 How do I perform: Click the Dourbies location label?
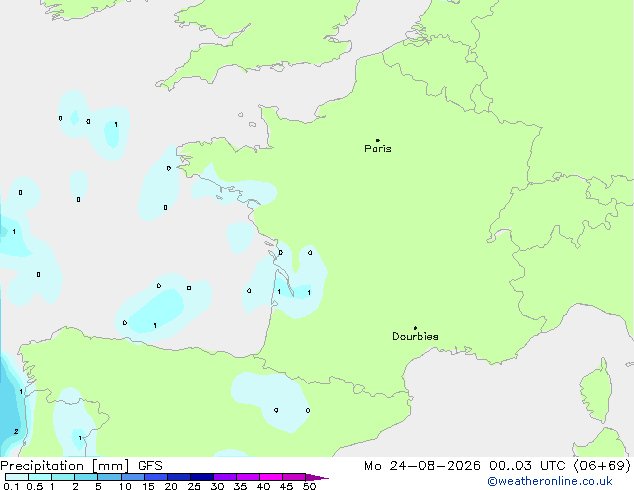point(415,336)
